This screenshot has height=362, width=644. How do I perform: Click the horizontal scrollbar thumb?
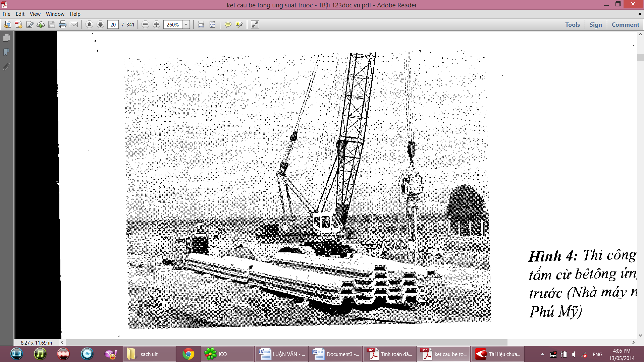pyautogui.click(x=286, y=342)
